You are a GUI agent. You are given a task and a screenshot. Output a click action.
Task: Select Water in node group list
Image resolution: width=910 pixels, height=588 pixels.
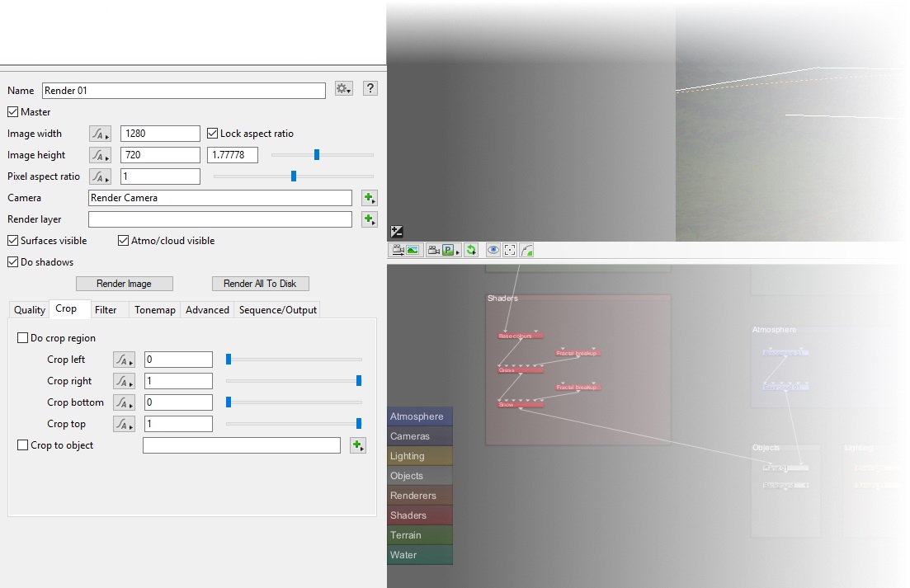[420, 554]
